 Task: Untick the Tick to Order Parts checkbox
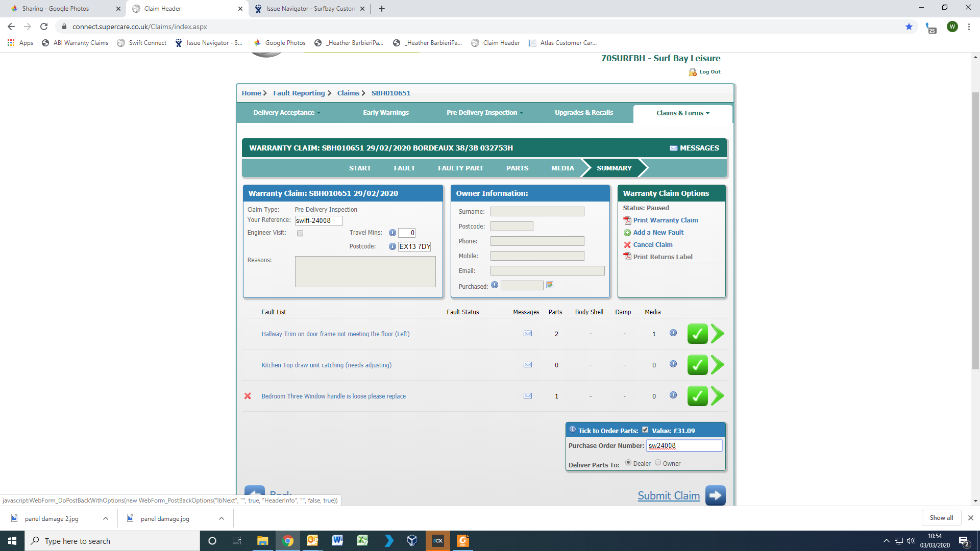click(x=645, y=430)
